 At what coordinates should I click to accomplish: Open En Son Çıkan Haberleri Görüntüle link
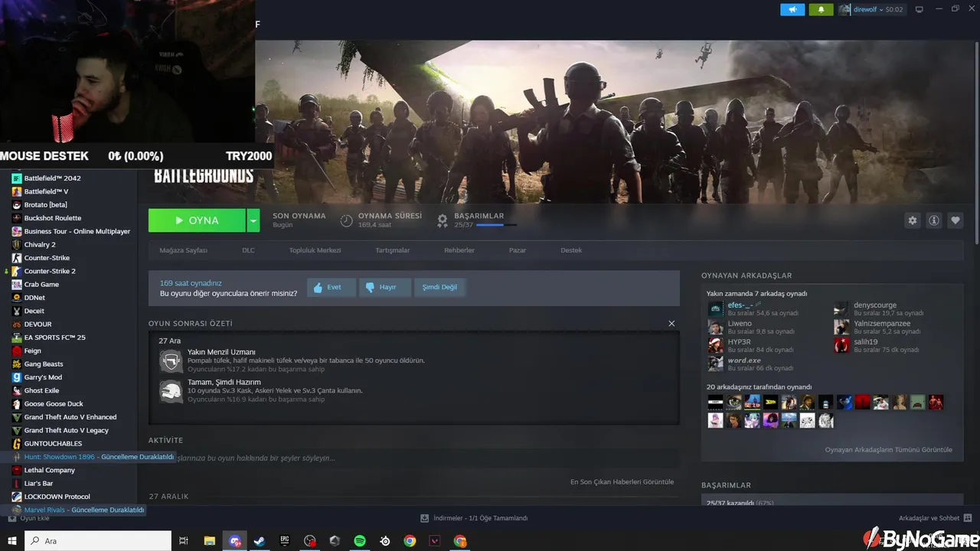pyautogui.click(x=622, y=482)
